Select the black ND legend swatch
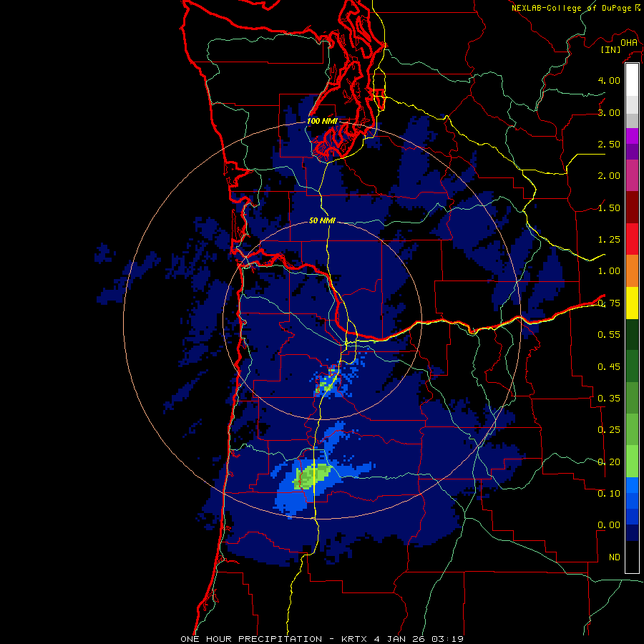 tap(632, 557)
